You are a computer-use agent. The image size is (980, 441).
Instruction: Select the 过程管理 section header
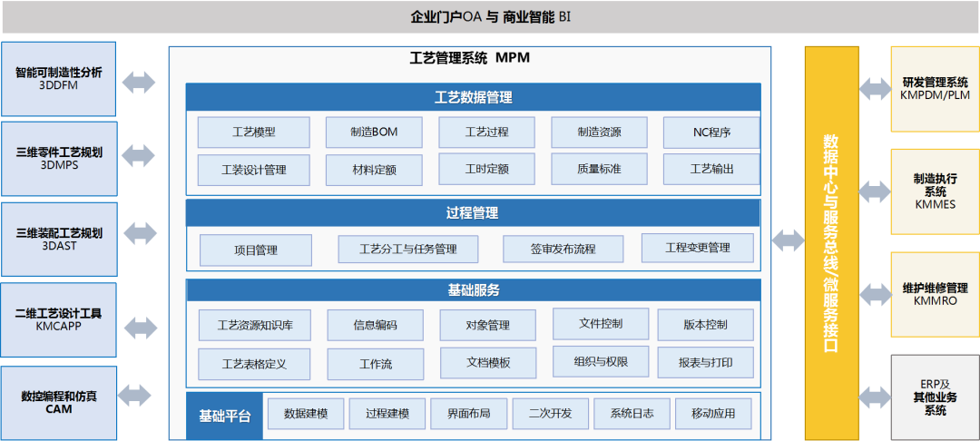point(473,213)
